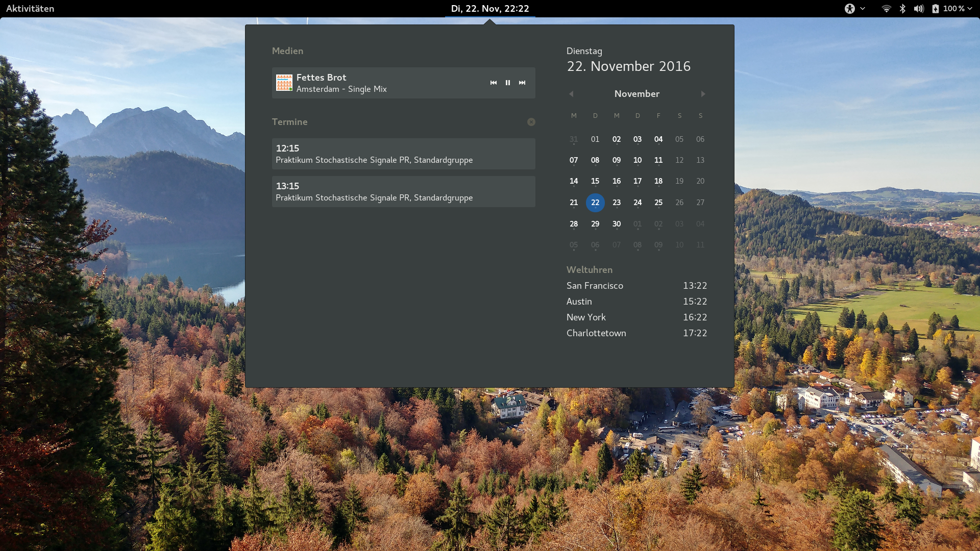Select today, 22 November, in calendar
980x551 pixels.
[595, 203]
